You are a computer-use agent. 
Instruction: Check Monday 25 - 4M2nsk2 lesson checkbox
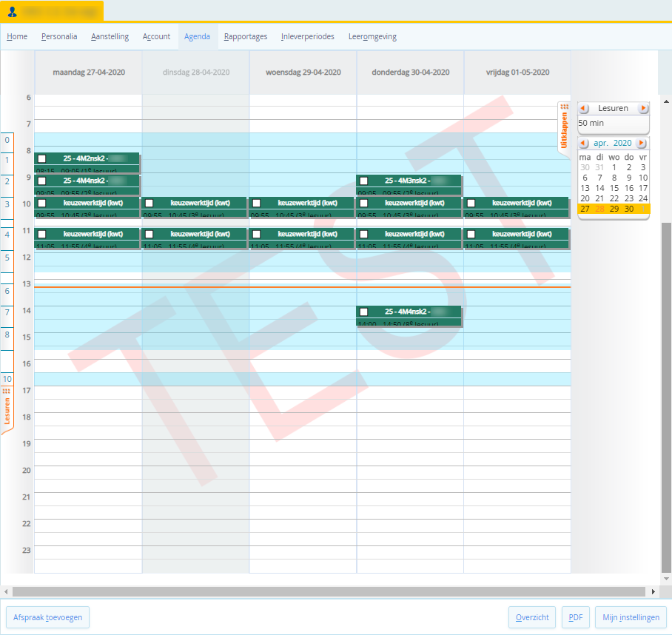click(42, 159)
